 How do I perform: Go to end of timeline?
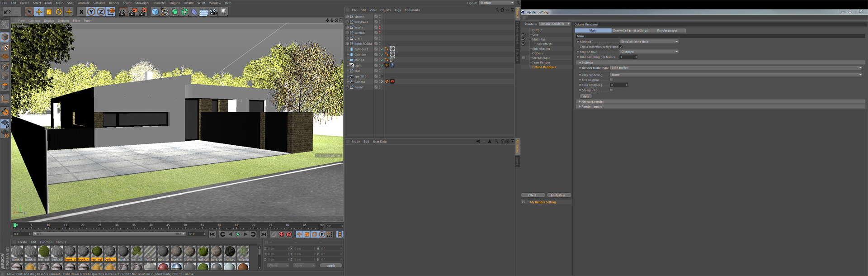[264, 234]
